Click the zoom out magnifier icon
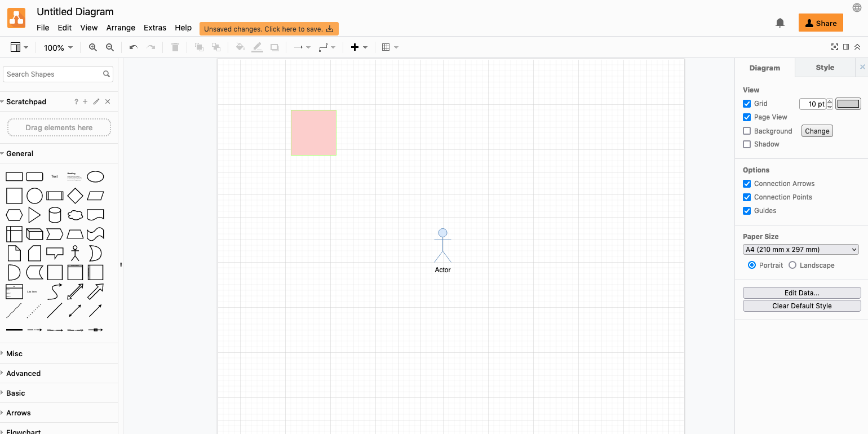 tap(110, 48)
